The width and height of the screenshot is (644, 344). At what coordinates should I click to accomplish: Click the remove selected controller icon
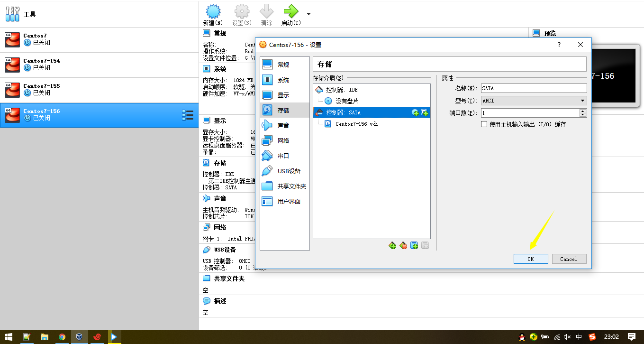403,245
